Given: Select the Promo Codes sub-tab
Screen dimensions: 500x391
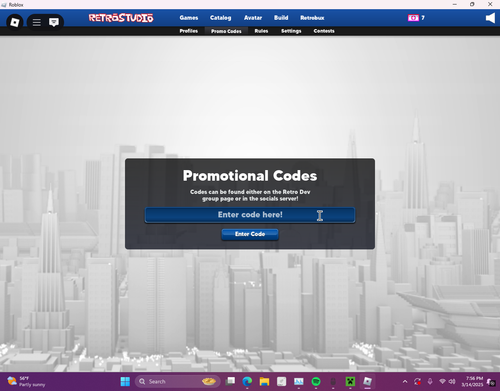Looking at the screenshot, I should [226, 31].
